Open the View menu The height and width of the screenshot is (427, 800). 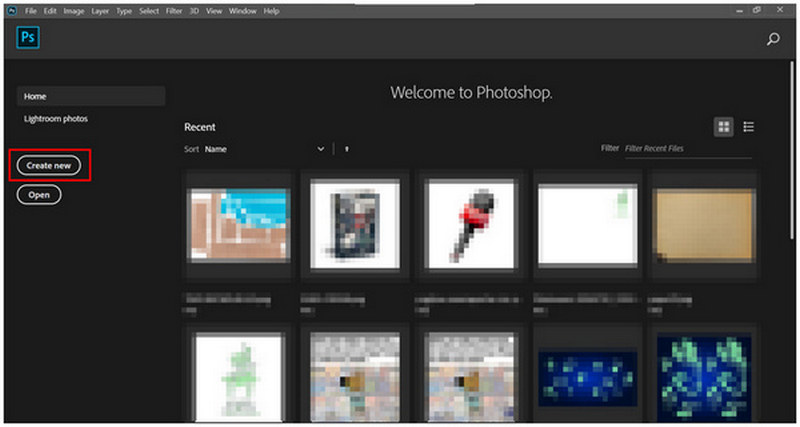(214, 11)
